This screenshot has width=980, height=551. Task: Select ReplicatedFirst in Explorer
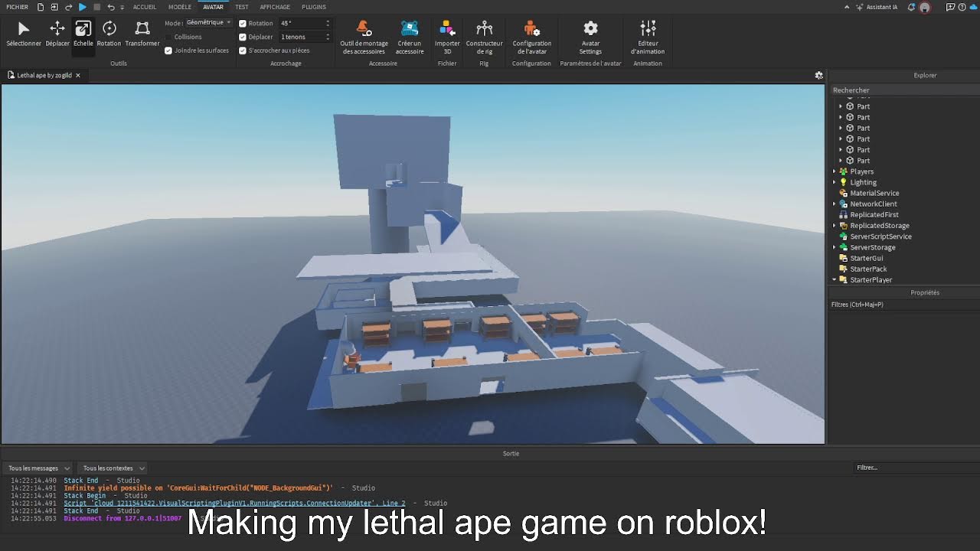(x=874, y=214)
